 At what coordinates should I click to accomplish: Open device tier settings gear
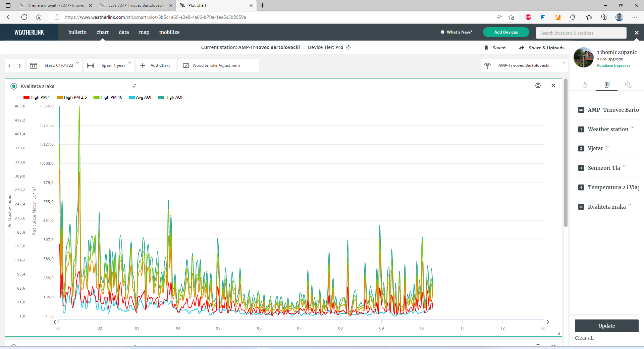[348, 47]
